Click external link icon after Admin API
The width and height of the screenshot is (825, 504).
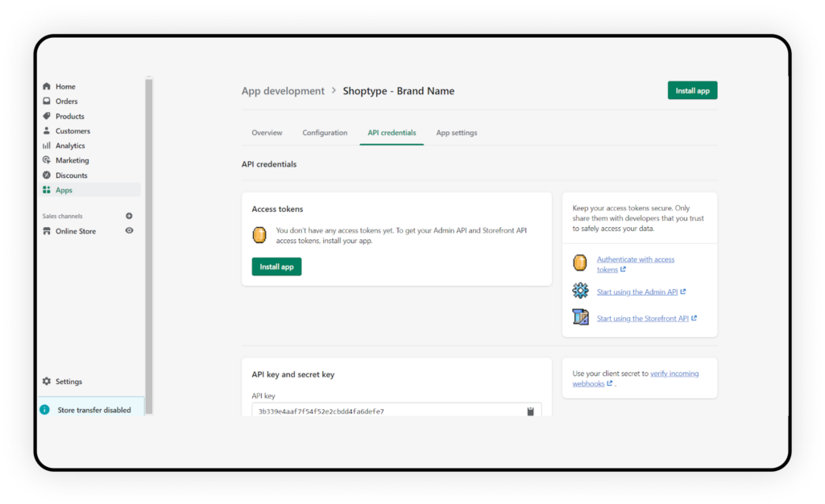[683, 291]
